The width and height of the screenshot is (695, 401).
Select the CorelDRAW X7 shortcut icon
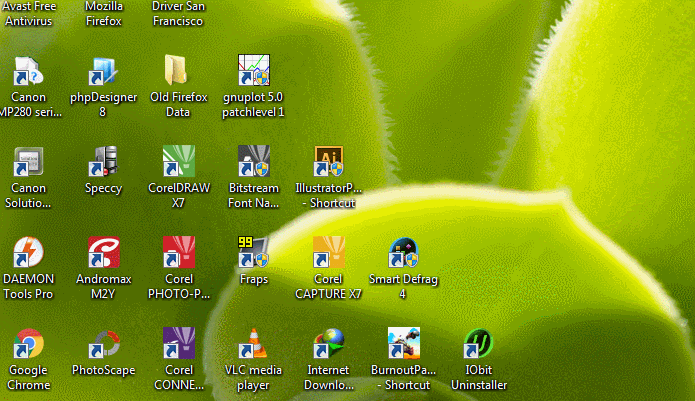coord(179,161)
